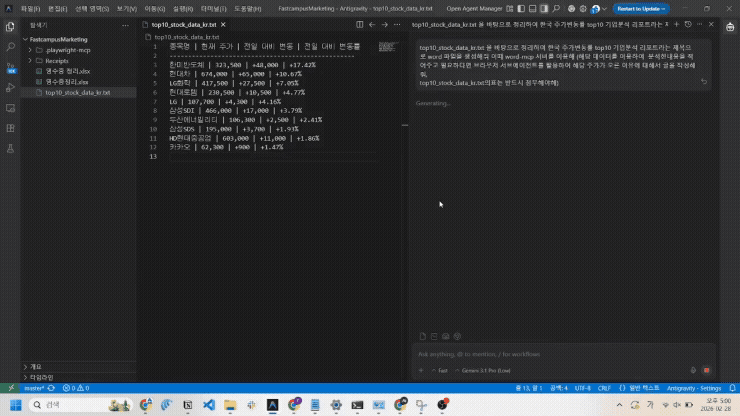The image size is (740, 416).
Task: Split the editor to the right
Action: (x=360, y=25)
